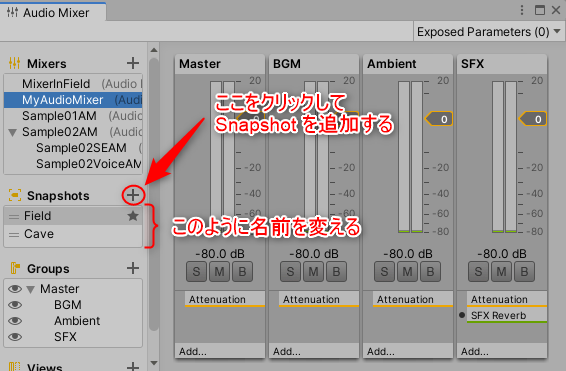Click the SFX Reverb effect slot
This screenshot has height=371, width=566.
[507, 315]
